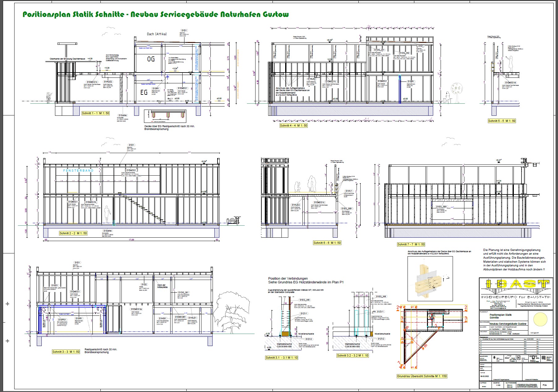The image size is (558, 392).
Task: Click the Grundriss Übersicht Schnitte caption
Action: pos(422,376)
